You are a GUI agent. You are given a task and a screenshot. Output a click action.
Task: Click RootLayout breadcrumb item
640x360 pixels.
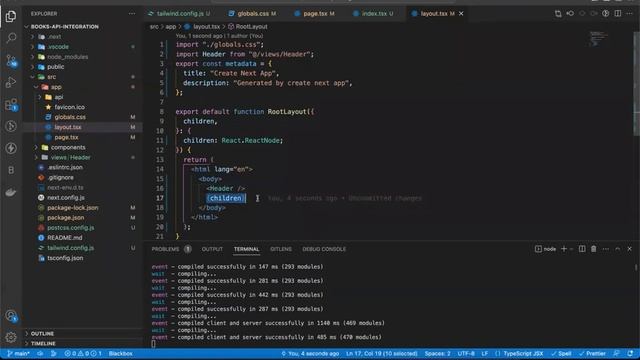[248, 27]
